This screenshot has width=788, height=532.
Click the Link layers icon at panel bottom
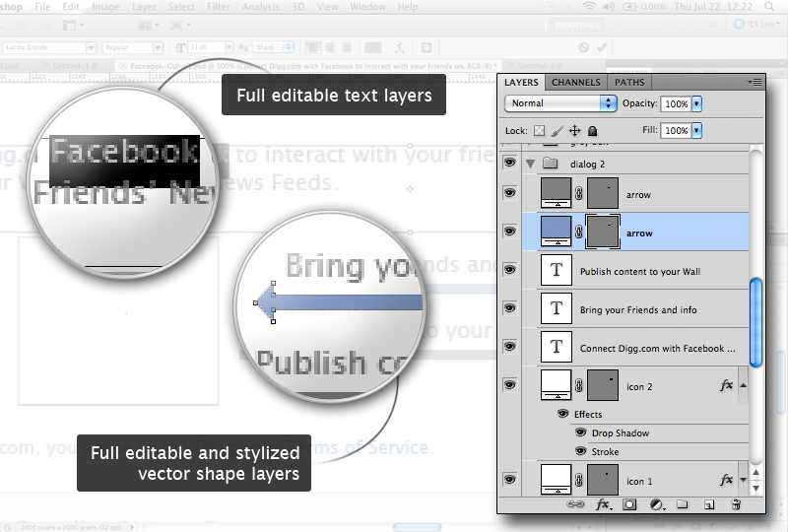click(x=575, y=503)
